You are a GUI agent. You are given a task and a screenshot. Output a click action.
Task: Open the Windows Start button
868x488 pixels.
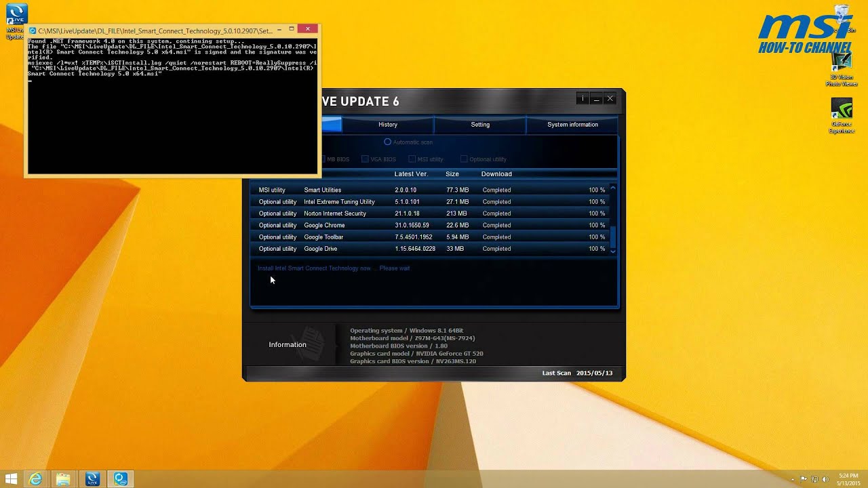[11, 479]
